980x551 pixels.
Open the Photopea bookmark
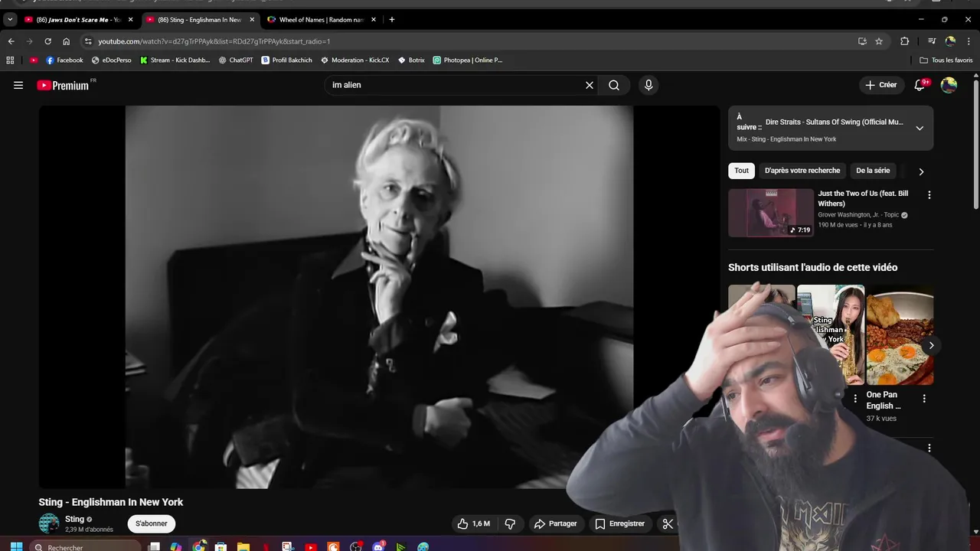(x=468, y=60)
